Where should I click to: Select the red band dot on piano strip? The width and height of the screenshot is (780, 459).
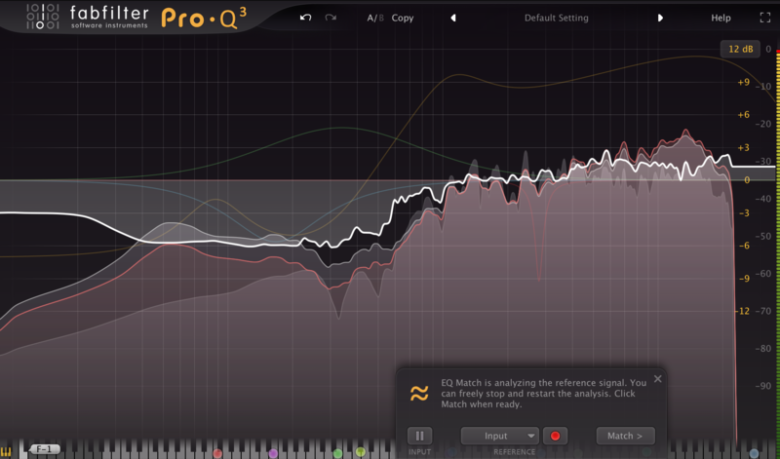coord(217,453)
